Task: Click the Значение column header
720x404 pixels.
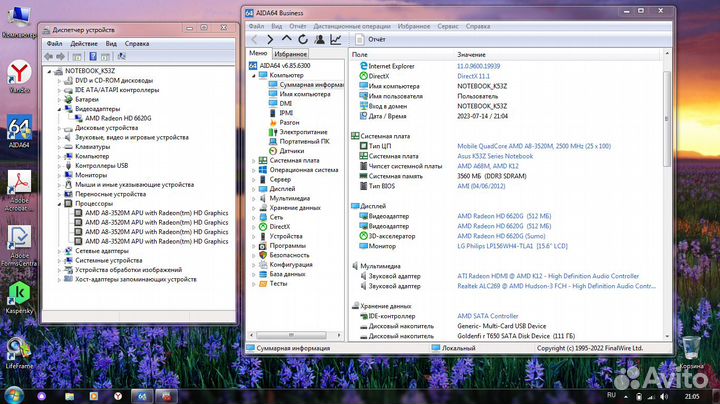Action: tap(471, 54)
